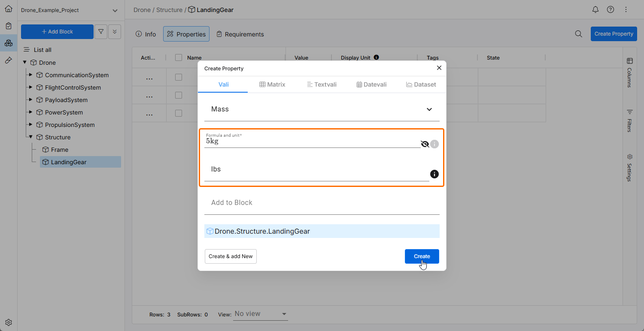Click the Add to Block field

tap(322, 203)
